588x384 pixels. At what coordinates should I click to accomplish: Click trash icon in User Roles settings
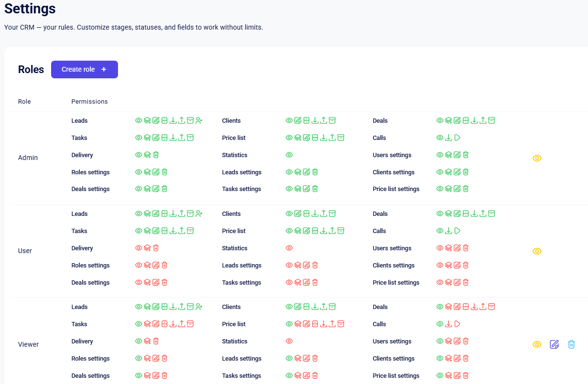(x=164, y=266)
